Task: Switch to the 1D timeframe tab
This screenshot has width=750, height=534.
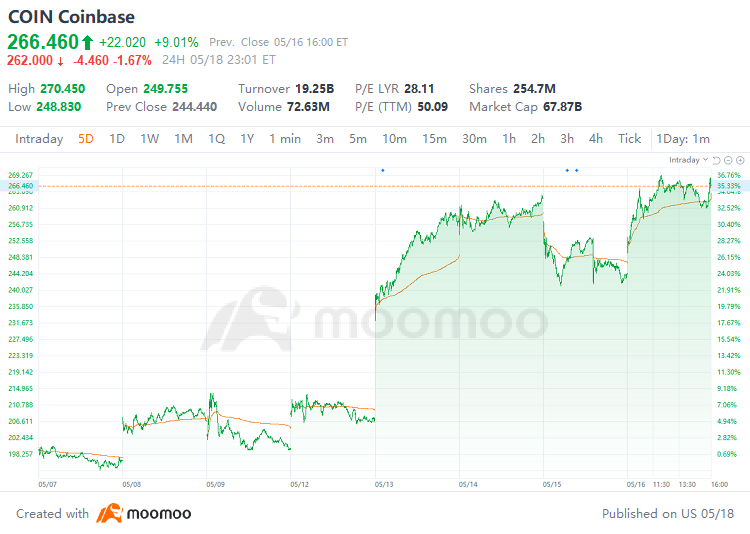Action: pos(117,139)
